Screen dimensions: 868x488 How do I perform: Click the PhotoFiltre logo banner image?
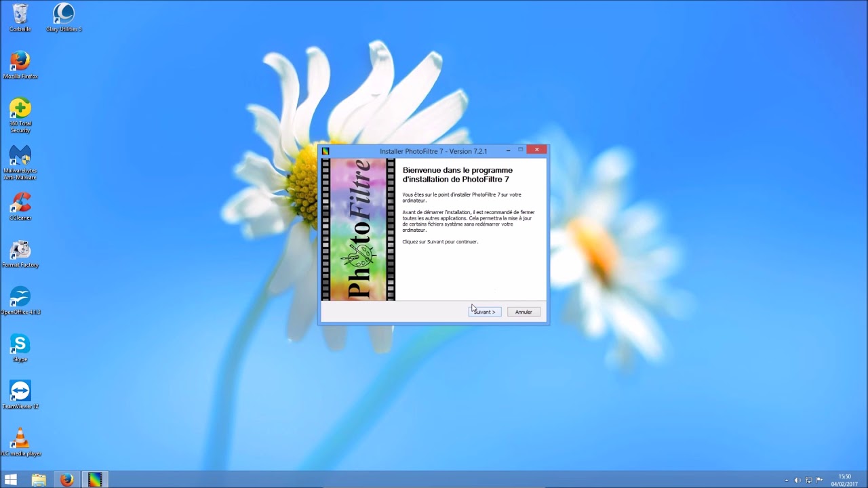[x=358, y=230]
